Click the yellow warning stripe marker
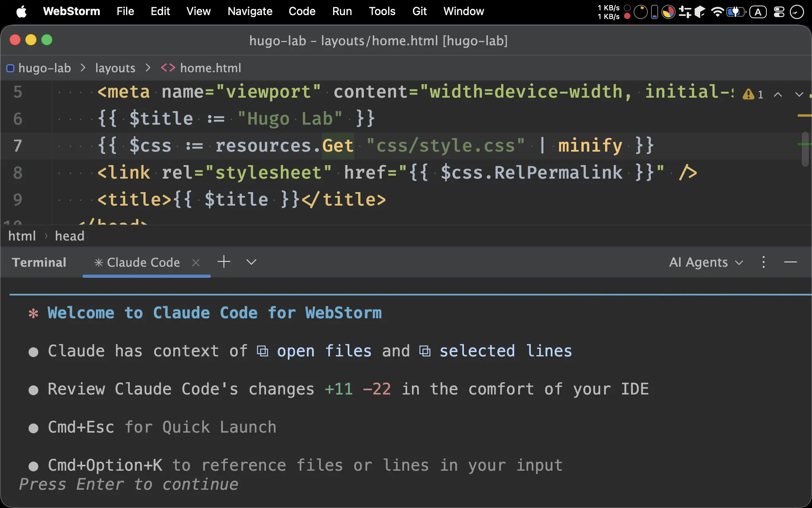The height and width of the screenshot is (508, 812). coord(804,115)
